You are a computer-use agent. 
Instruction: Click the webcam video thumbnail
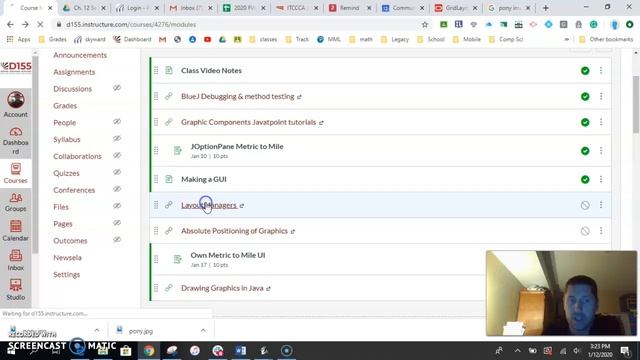[561, 293]
